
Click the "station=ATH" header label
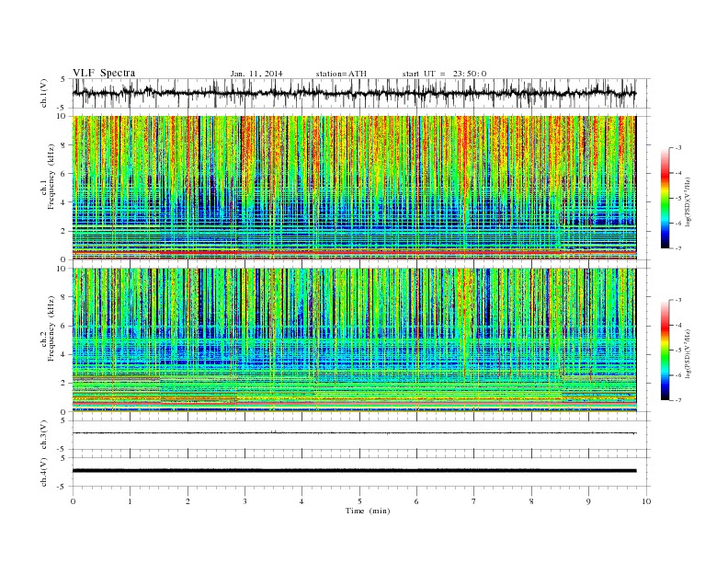pos(341,74)
